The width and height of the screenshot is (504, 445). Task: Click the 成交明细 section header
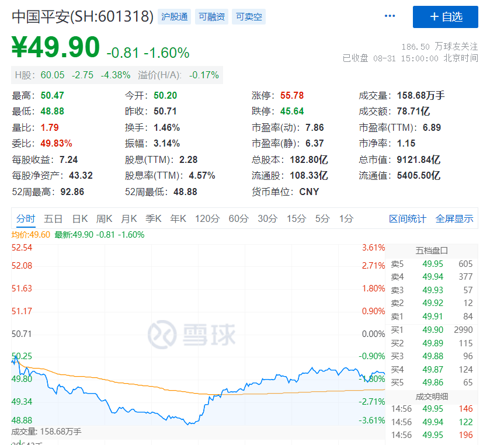coord(432,397)
